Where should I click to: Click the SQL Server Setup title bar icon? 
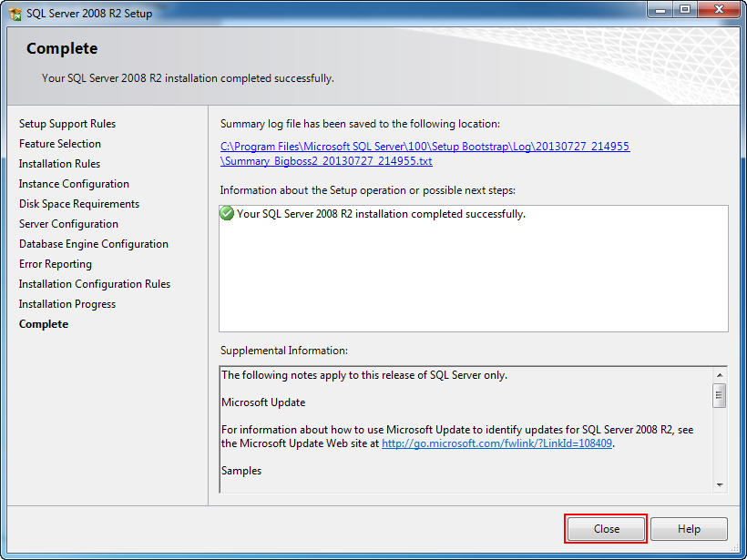[15, 14]
